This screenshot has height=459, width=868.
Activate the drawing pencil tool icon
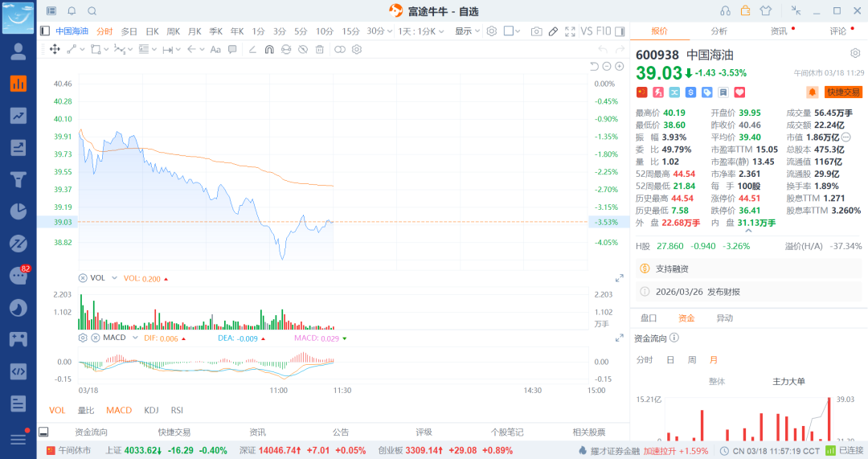[x=553, y=31]
